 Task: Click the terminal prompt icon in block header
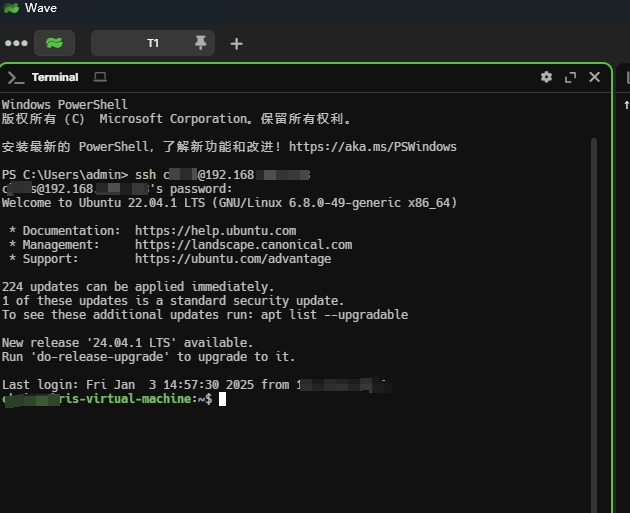coord(16,77)
